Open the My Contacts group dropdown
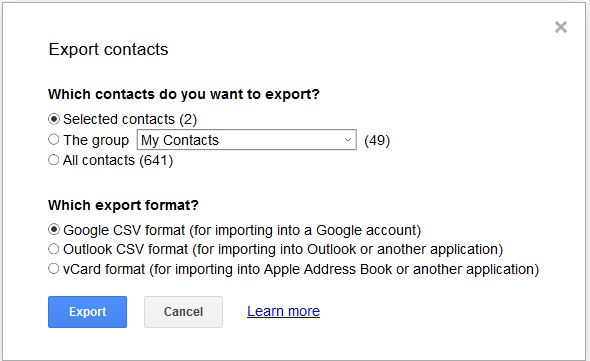Image resolution: width=590 pixels, height=361 pixels. [246, 140]
